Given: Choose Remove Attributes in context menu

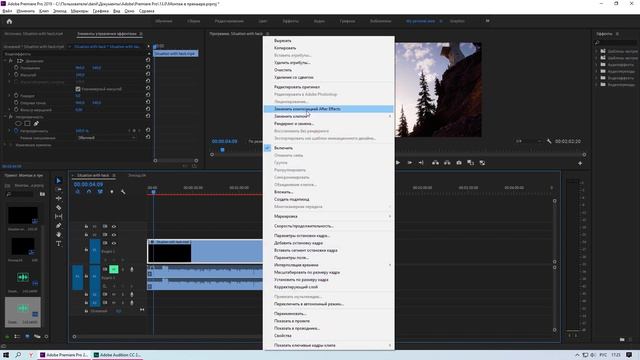Looking at the screenshot, I should pos(329,63).
